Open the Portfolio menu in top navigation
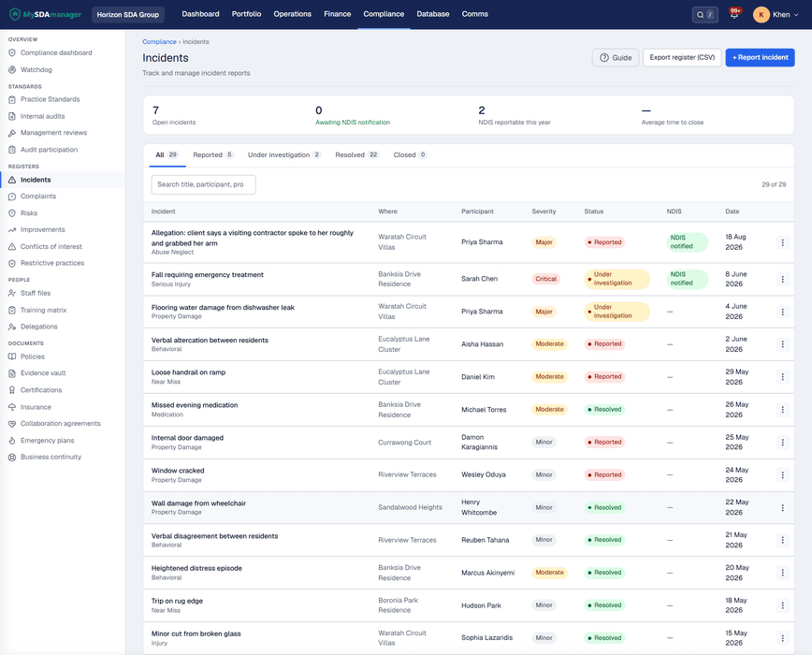 click(247, 14)
